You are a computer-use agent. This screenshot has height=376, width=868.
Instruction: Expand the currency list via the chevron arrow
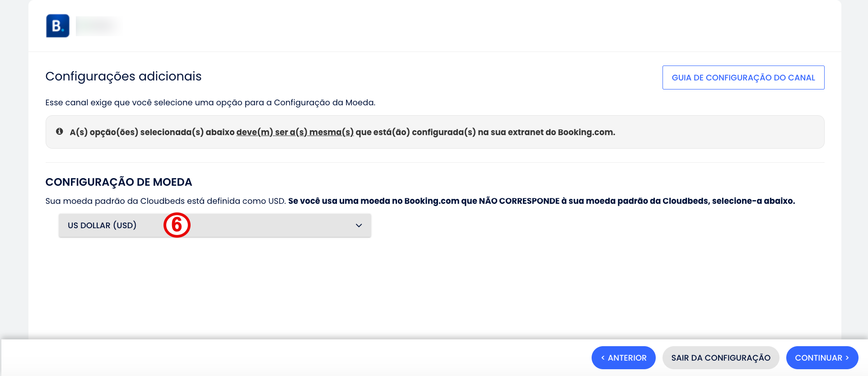(x=359, y=226)
